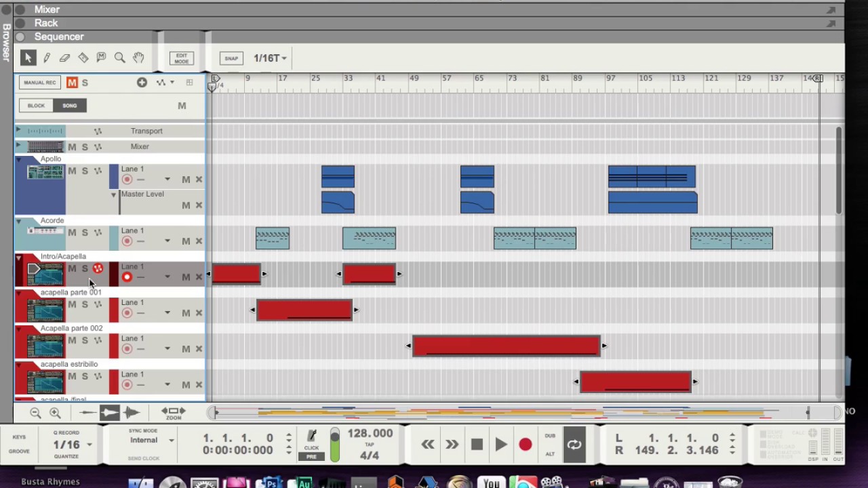
Task: Toggle the global Mute M button
Action: tap(72, 83)
